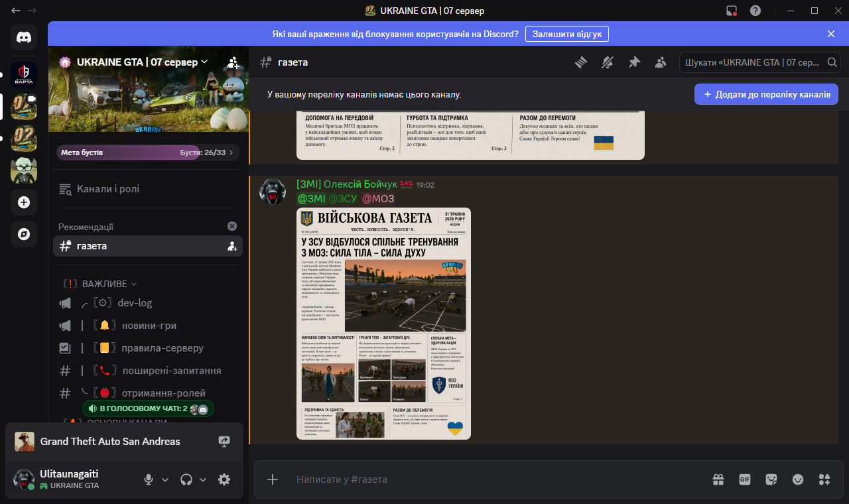Open Канали і ролі
849x504 pixels.
pyautogui.click(x=148, y=189)
